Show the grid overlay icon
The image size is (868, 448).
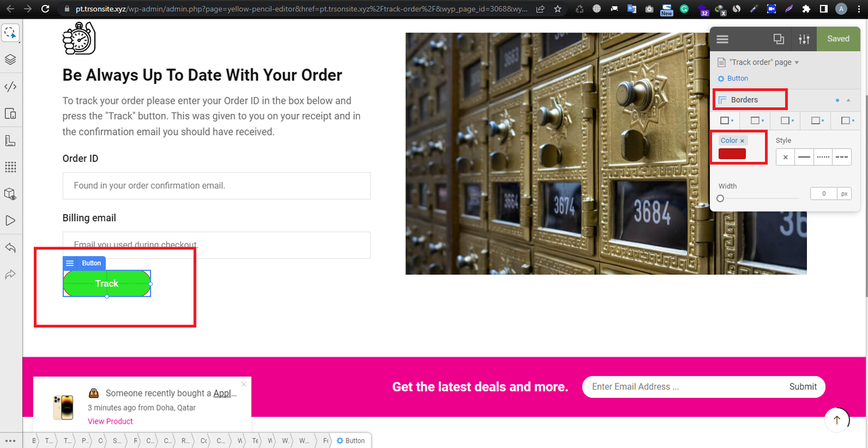click(10, 167)
